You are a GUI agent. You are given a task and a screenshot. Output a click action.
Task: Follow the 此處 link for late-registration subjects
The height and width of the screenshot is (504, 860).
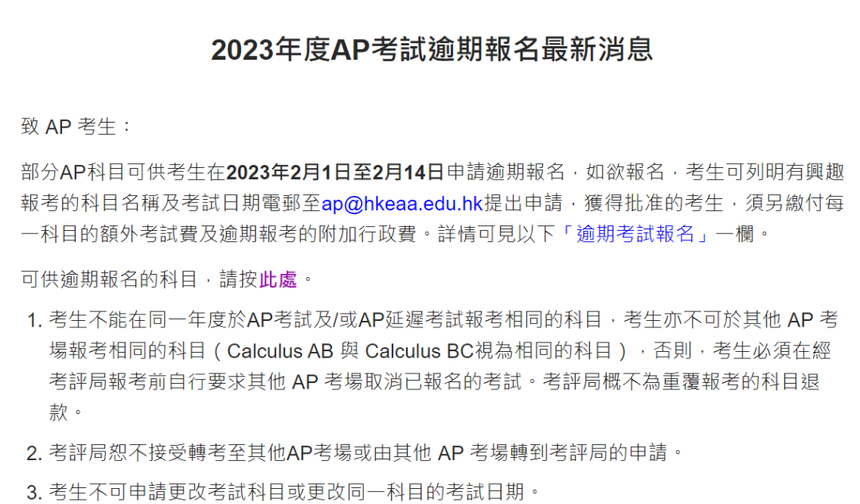click(278, 279)
